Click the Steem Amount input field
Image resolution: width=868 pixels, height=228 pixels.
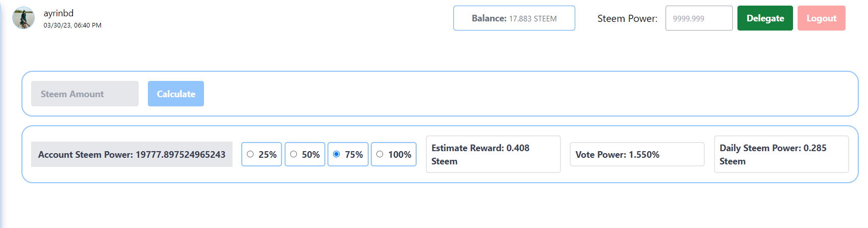tap(85, 94)
